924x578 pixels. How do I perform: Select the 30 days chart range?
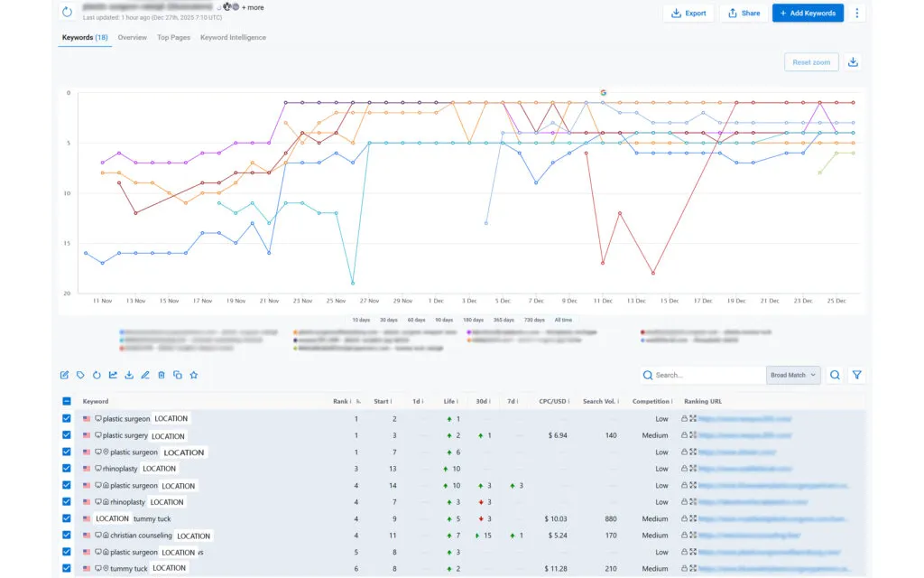click(x=388, y=320)
